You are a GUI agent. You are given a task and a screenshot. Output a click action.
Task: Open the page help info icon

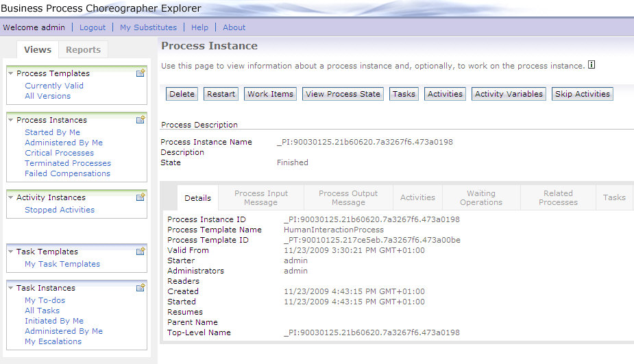tap(592, 66)
